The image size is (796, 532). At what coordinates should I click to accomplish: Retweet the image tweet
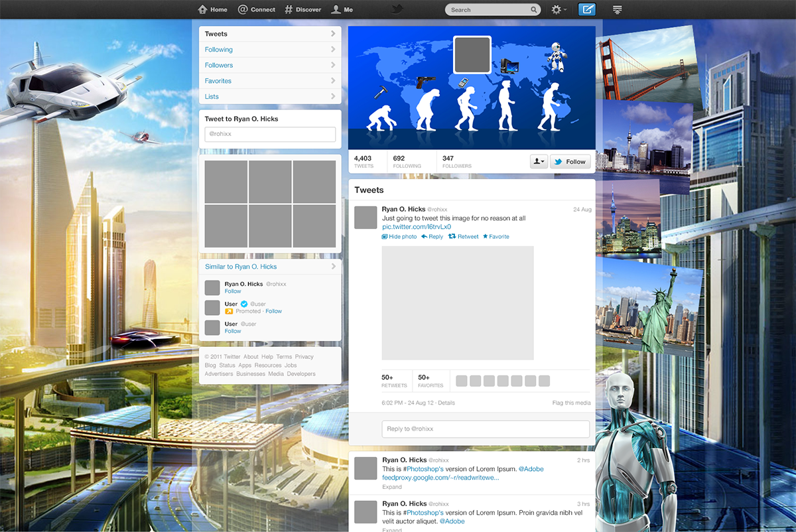click(464, 237)
